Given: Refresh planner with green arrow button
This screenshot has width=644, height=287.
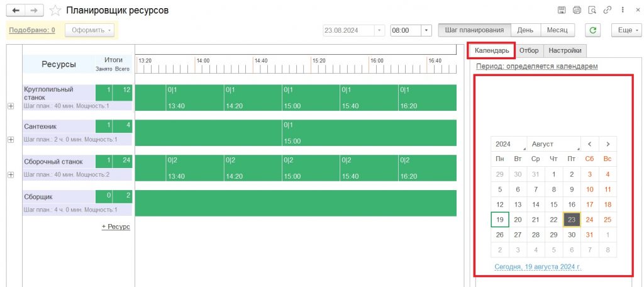Looking at the screenshot, I should (x=592, y=30).
